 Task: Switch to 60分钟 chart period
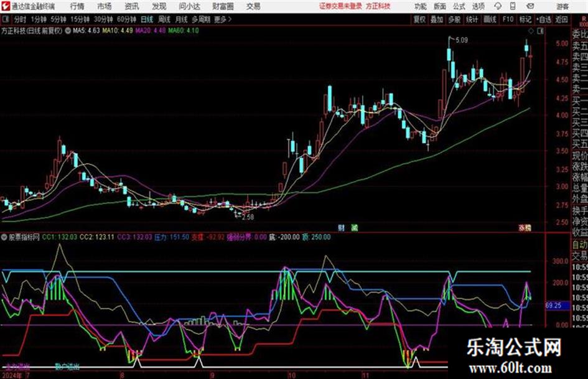point(126,19)
